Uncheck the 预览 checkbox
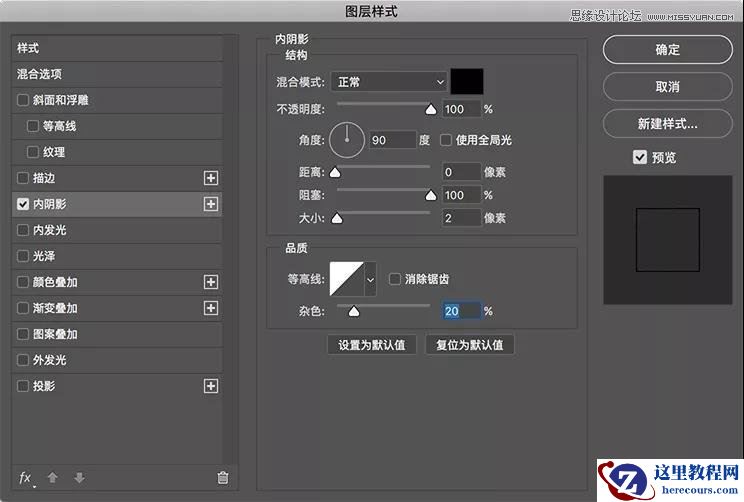 (x=640, y=157)
